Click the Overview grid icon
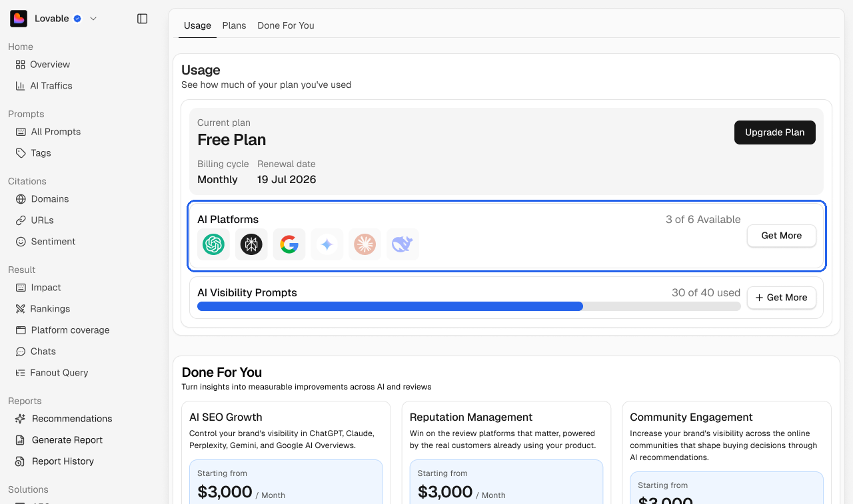Image resolution: width=853 pixels, height=504 pixels. pos(20,65)
